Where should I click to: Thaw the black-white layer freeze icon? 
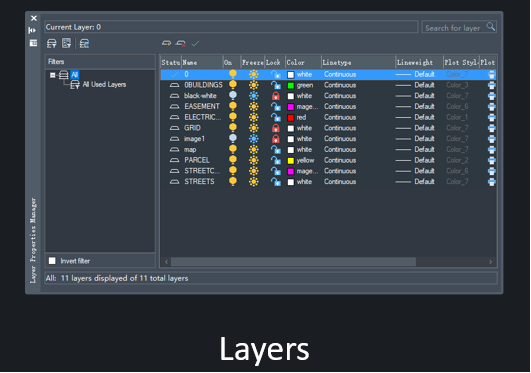(x=253, y=96)
